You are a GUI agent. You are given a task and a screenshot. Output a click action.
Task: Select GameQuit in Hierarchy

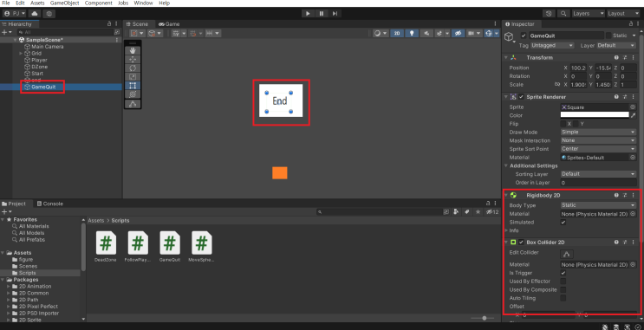[x=43, y=87]
